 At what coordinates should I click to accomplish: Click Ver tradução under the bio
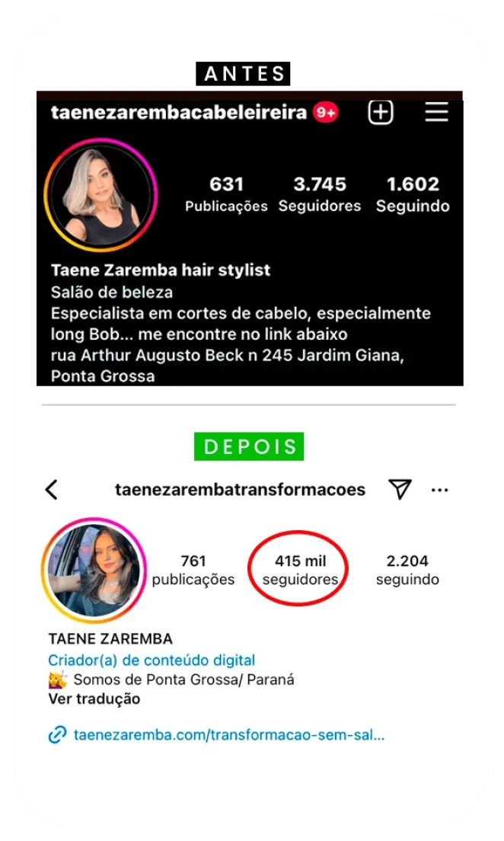point(94,699)
